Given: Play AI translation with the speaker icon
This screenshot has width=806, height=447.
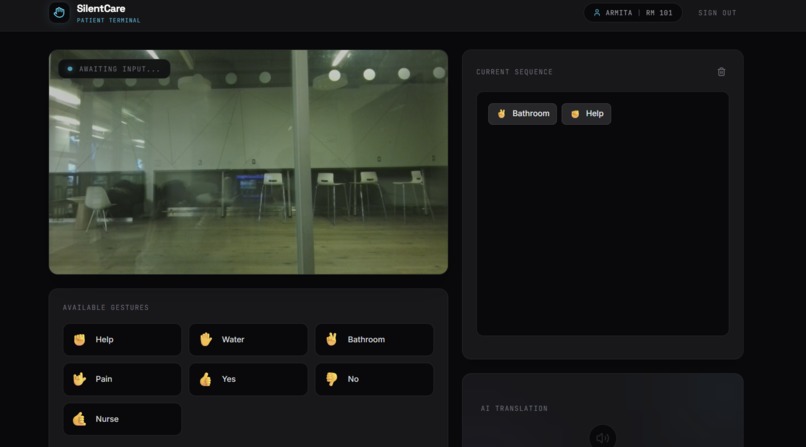Looking at the screenshot, I should (x=602, y=437).
